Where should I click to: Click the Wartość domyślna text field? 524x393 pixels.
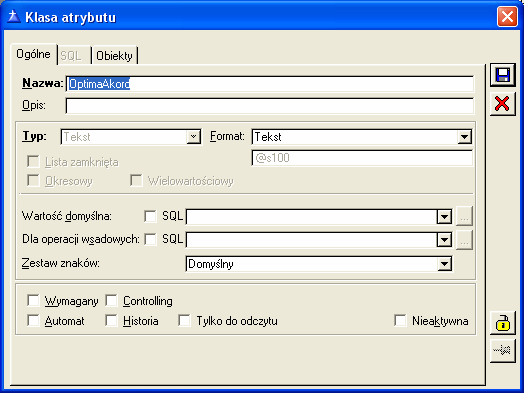(x=311, y=217)
